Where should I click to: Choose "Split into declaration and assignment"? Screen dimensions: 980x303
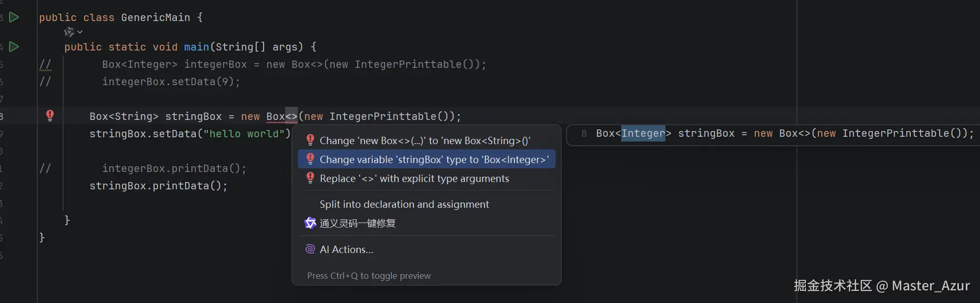tap(404, 204)
